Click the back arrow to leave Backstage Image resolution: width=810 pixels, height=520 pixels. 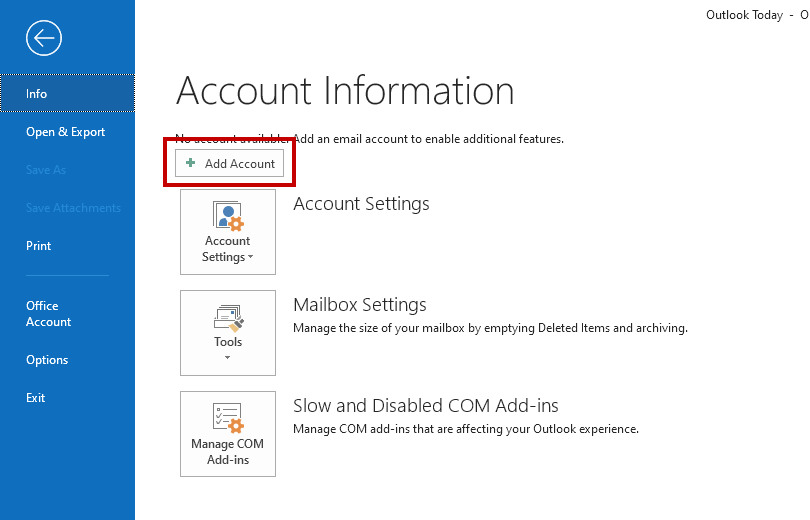coord(44,39)
